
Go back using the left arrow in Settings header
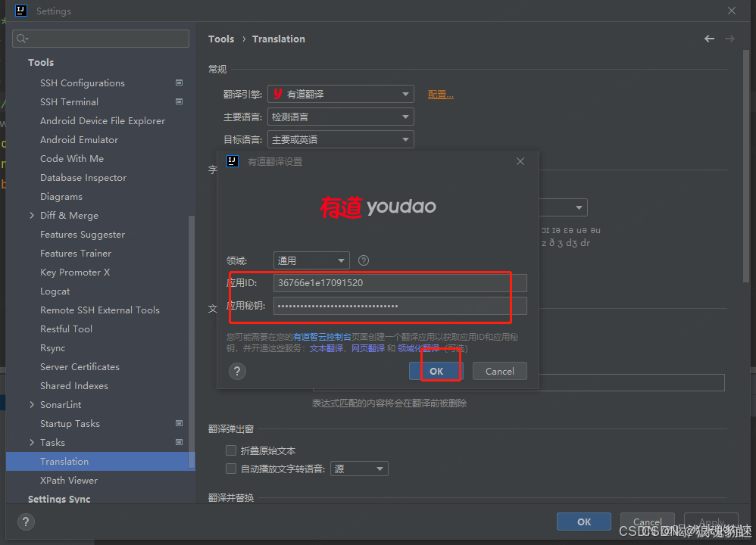709,39
